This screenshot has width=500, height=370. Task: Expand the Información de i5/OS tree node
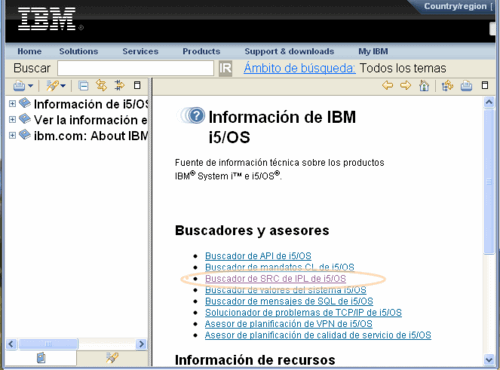tap(12, 104)
